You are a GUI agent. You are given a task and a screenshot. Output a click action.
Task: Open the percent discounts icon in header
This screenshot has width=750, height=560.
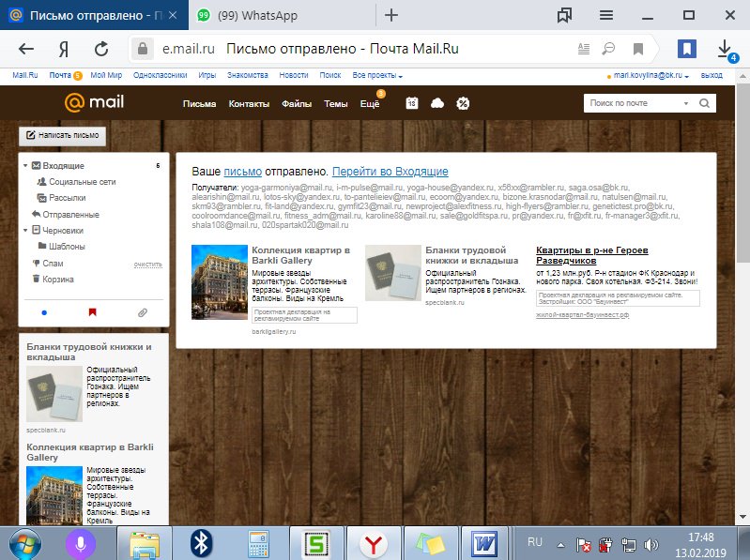coord(463,103)
